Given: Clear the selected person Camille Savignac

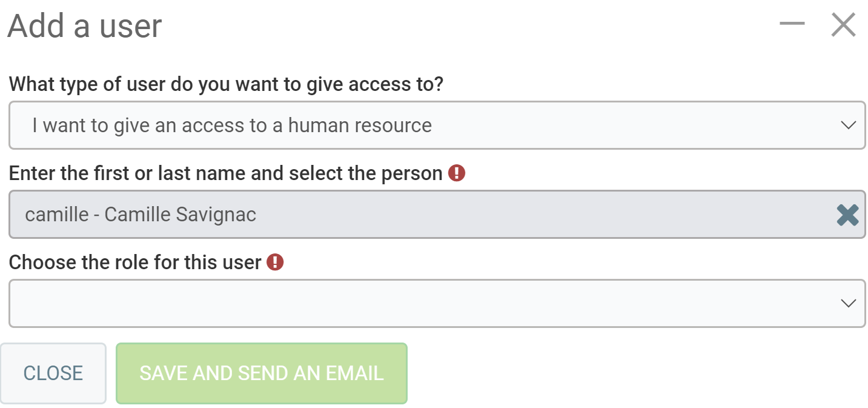Looking at the screenshot, I should coord(847,215).
